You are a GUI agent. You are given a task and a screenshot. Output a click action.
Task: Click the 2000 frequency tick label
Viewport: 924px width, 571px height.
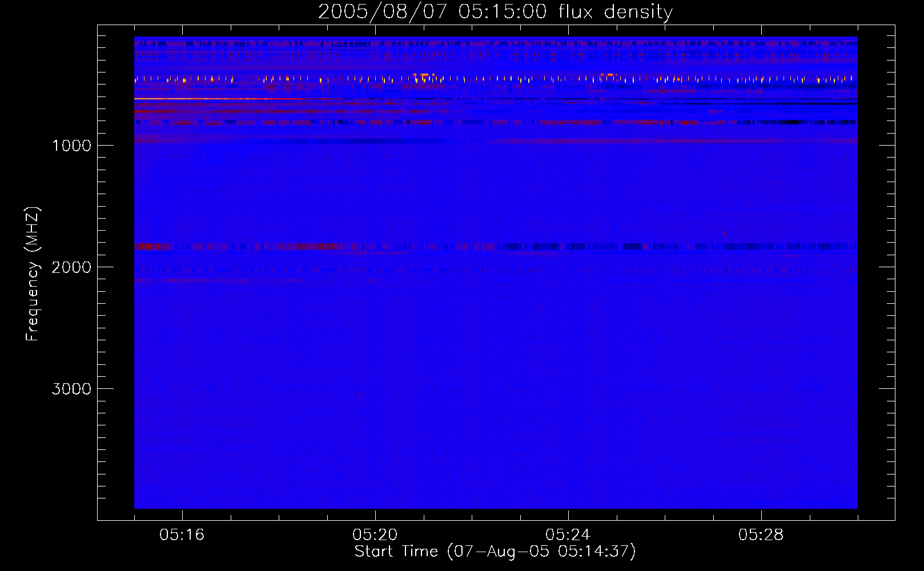click(71, 267)
